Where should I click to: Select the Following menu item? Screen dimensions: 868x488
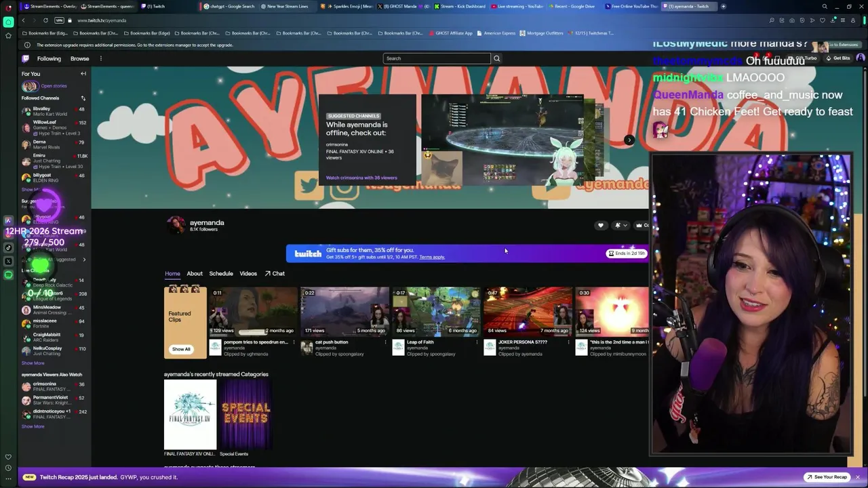(49, 58)
